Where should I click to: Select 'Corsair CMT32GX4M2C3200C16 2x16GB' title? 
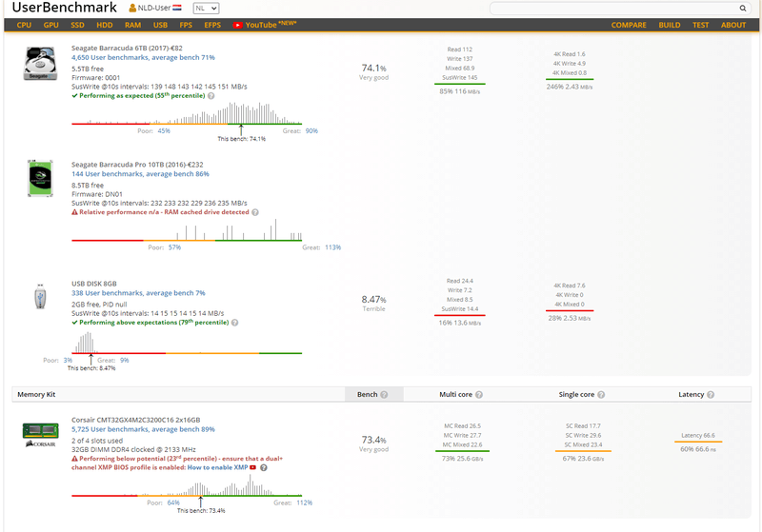(x=135, y=421)
